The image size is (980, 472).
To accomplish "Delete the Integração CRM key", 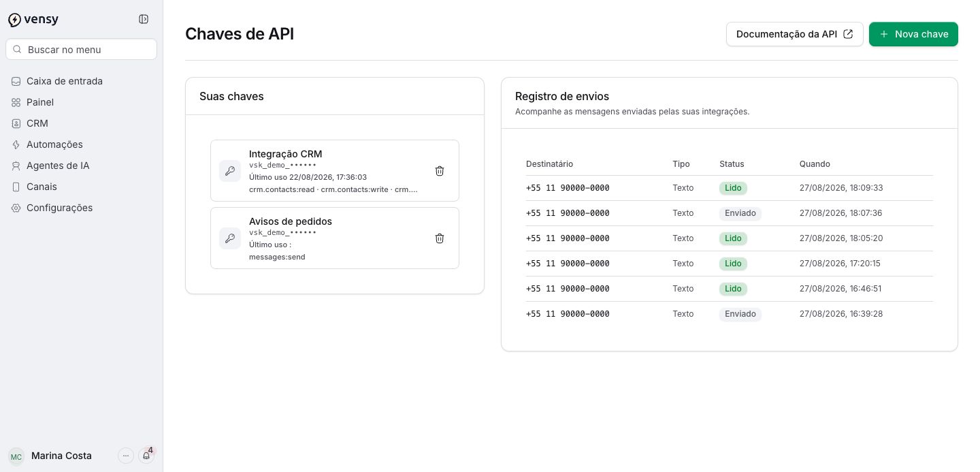I will pos(440,171).
